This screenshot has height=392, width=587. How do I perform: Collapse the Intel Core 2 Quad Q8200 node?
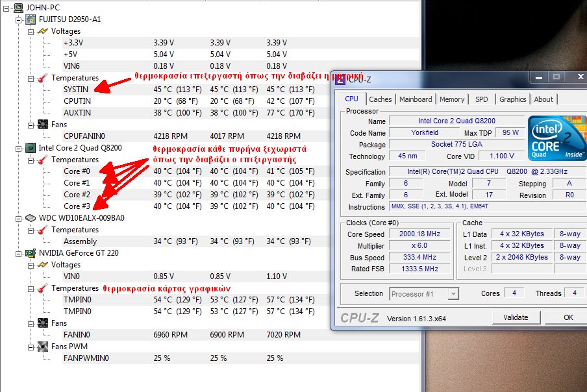[x=18, y=149]
